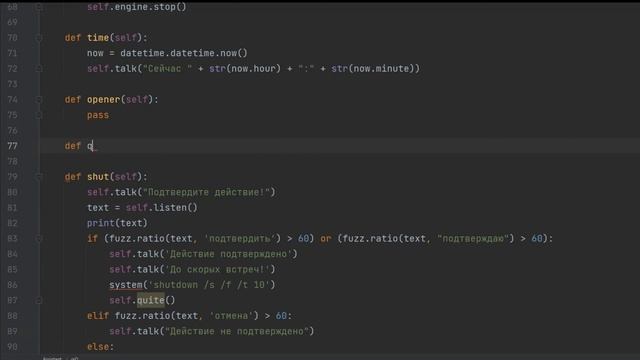Click line number 90 in the gutter
The height and width of the screenshot is (360, 640).
13,347
